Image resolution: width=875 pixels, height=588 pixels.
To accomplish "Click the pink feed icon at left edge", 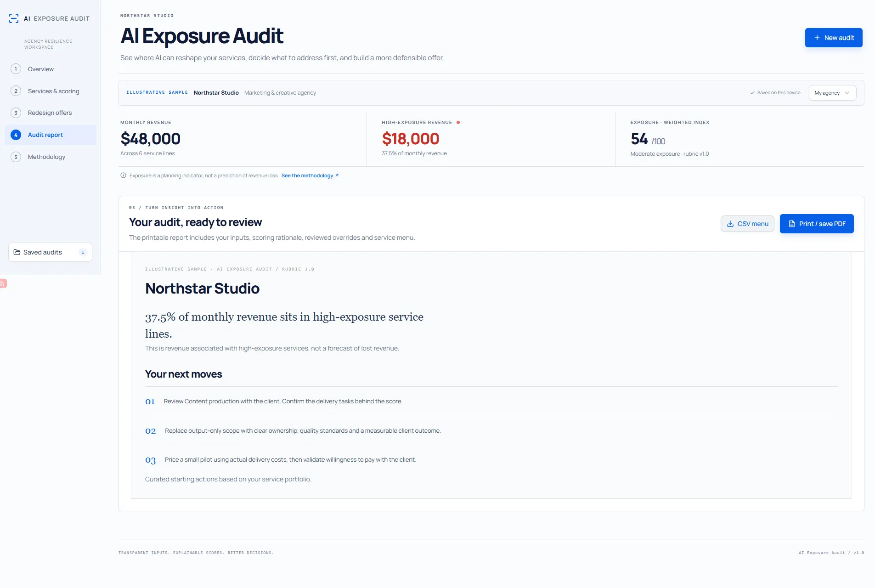I will click(x=3, y=283).
